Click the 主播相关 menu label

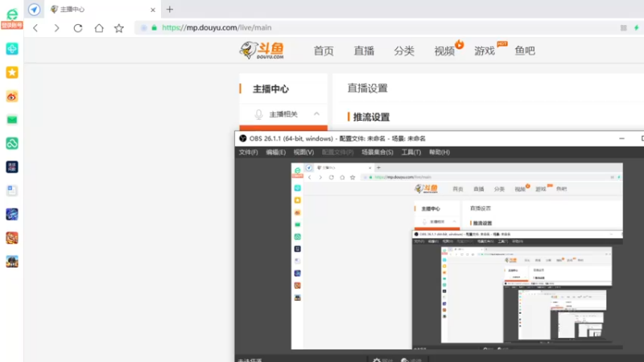283,114
